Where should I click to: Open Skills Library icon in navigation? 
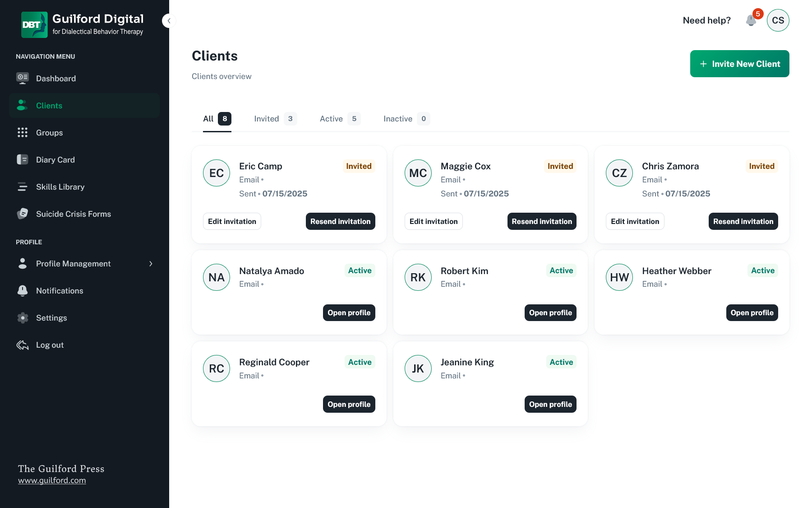tap(23, 186)
